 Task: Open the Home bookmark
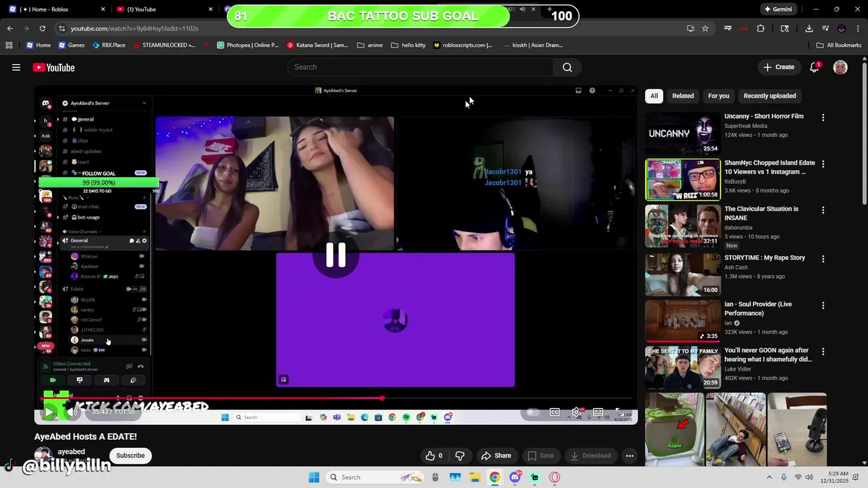pos(39,45)
